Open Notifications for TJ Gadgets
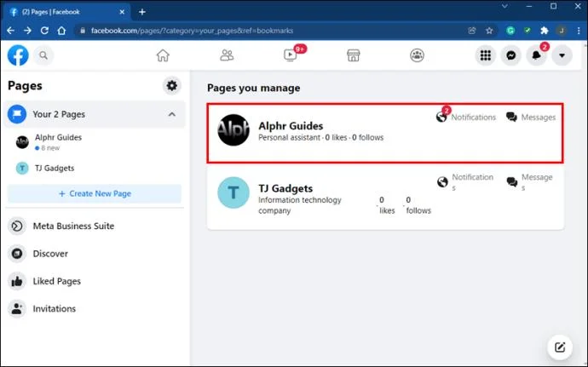This screenshot has width=588, height=367. pyautogui.click(x=465, y=182)
